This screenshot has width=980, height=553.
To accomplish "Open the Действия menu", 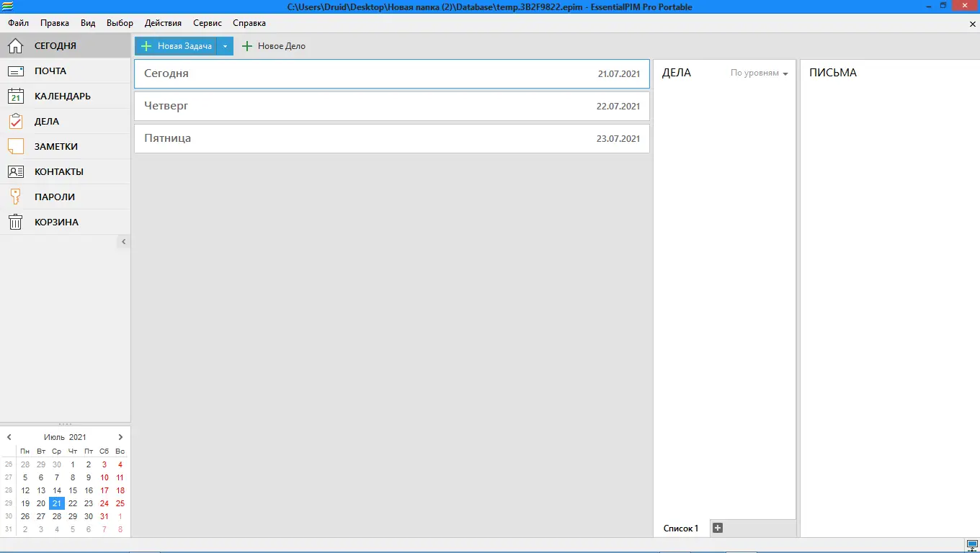I will 163,23.
